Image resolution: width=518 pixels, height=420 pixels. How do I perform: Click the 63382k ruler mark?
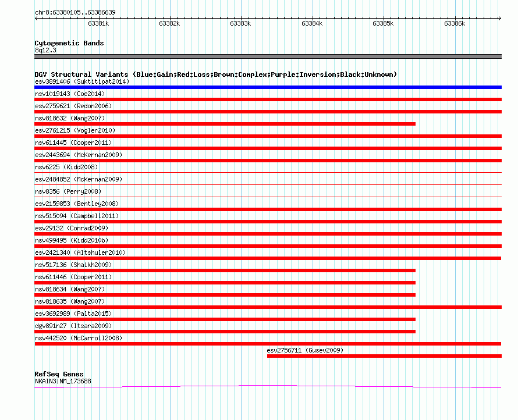click(x=169, y=23)
